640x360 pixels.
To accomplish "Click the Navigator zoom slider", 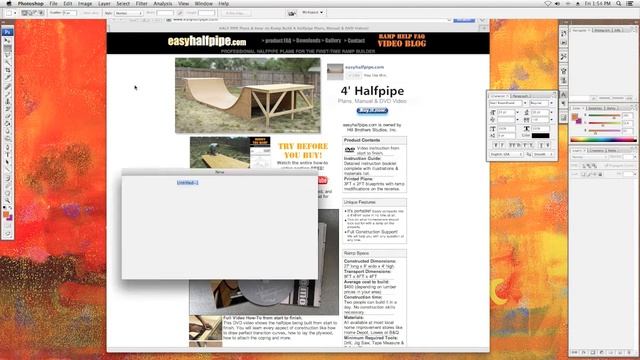I will (611, 98).
